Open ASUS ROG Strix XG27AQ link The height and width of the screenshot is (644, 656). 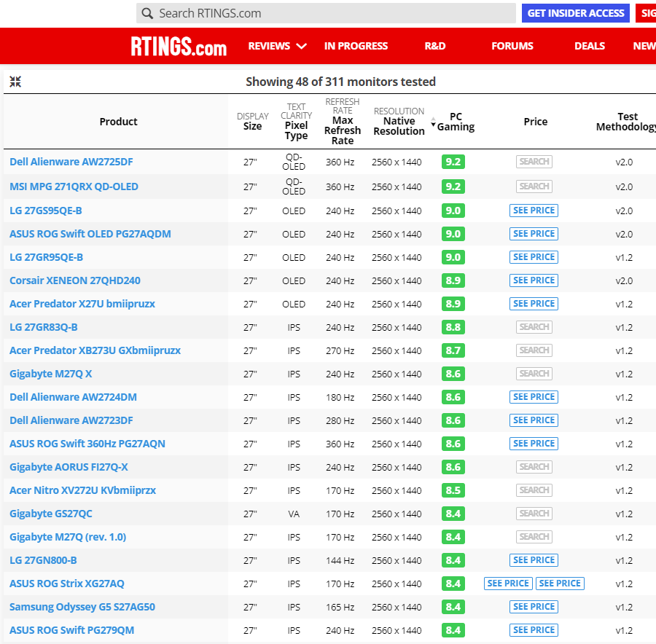[x=67, y=584]
